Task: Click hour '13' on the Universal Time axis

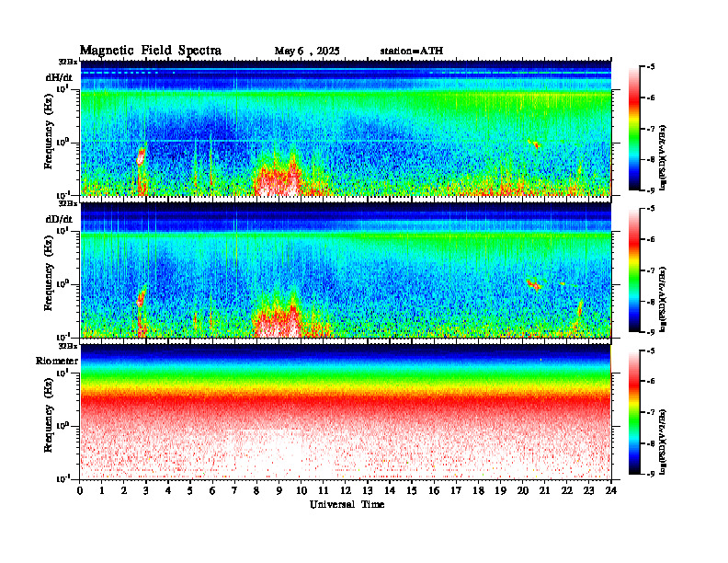Action: (368, 491)
